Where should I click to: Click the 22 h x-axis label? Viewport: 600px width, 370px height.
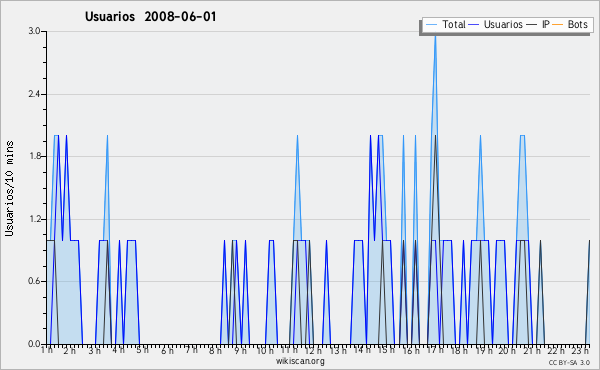(556, 350)
